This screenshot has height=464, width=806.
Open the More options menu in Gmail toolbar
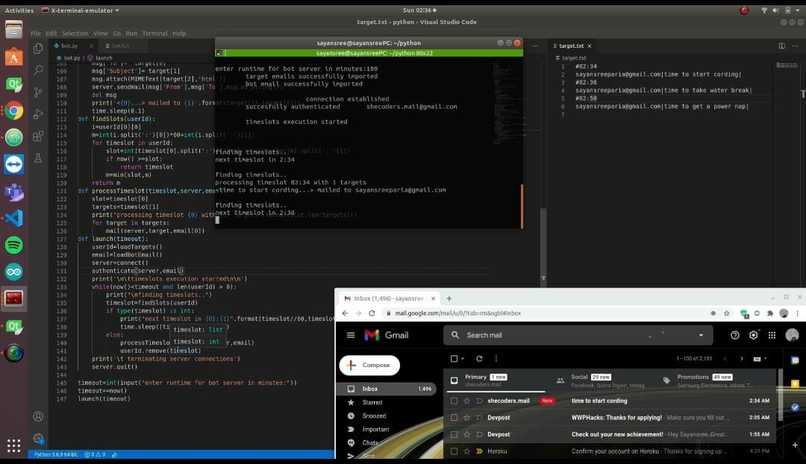pos(496,359)
